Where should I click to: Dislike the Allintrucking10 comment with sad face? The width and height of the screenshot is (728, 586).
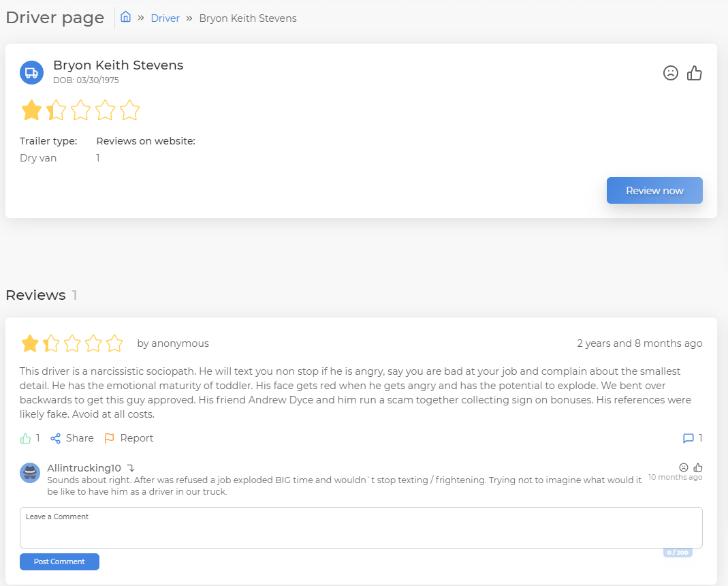pos(684,467)
